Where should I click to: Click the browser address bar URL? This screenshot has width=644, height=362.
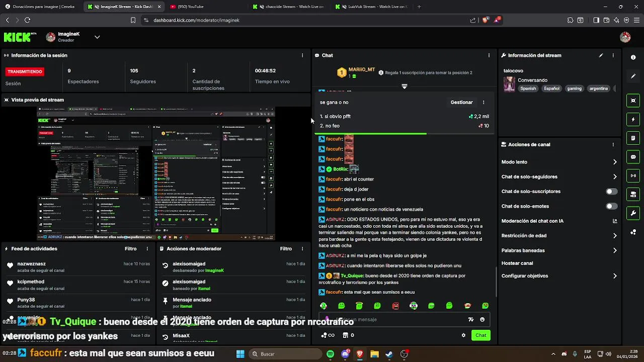196,20
